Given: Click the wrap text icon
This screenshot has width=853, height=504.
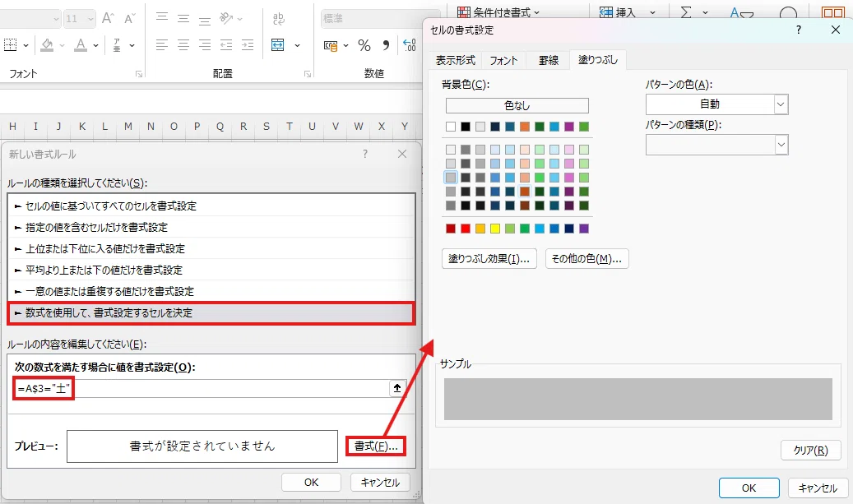Looking at the screenshot, I should 279,18.
